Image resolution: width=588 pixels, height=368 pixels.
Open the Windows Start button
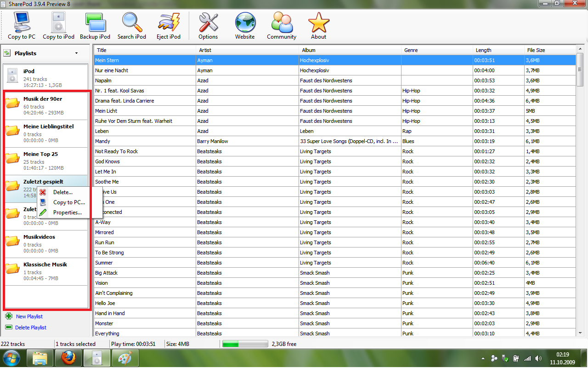11,358
